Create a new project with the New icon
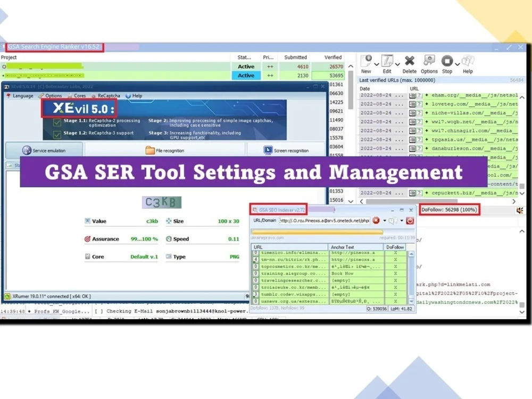The width and height of the screenshot is (532, 399). (x=366, y=60)
